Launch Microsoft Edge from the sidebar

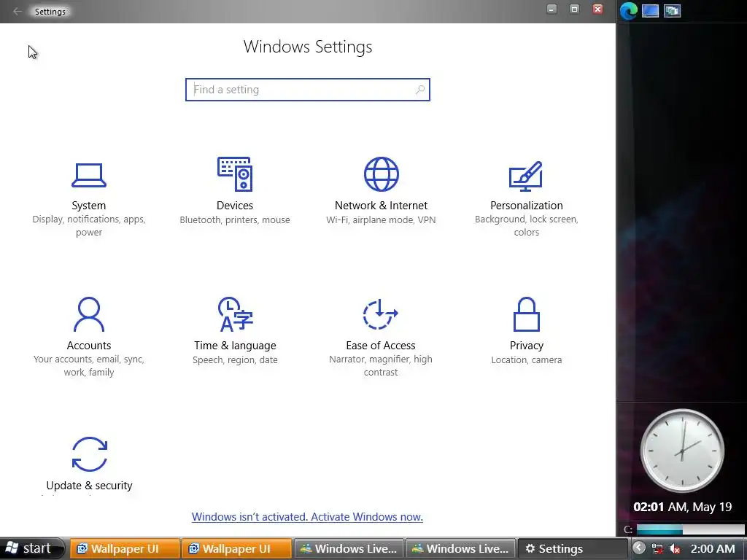(628, 10)
